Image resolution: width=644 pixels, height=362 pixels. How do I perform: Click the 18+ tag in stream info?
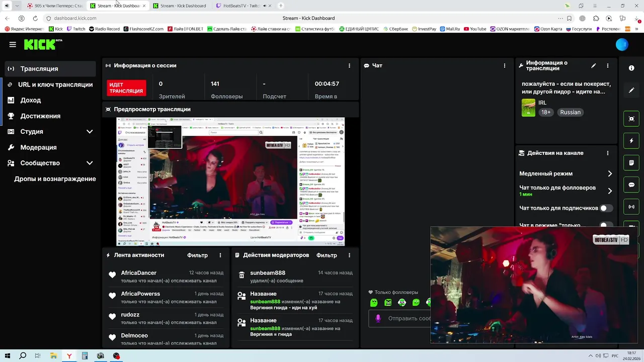pos(546,113)
